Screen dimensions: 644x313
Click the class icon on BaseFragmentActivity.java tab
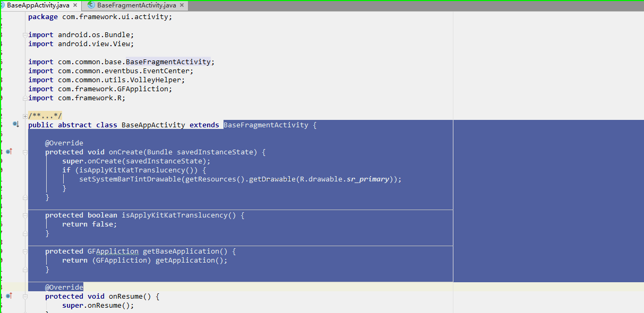(92, 5)
